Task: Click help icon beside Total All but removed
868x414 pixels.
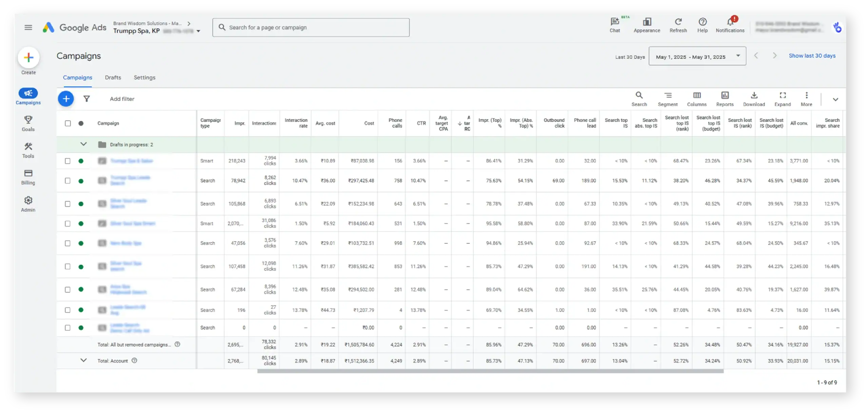Action: point(177,344)
